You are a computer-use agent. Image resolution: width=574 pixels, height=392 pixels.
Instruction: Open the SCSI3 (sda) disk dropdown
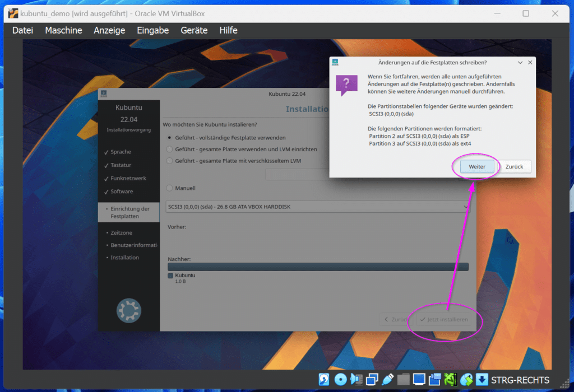(318, 207)
